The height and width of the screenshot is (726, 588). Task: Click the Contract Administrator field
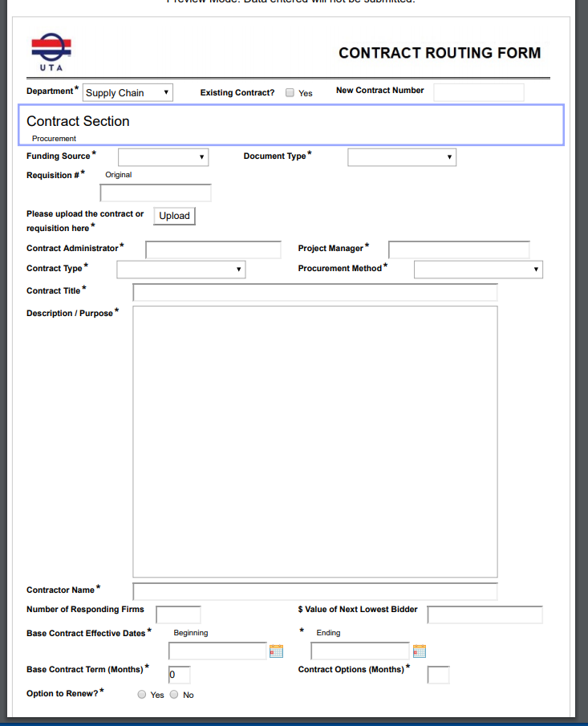pyautogui.click(x=213, y=249)
